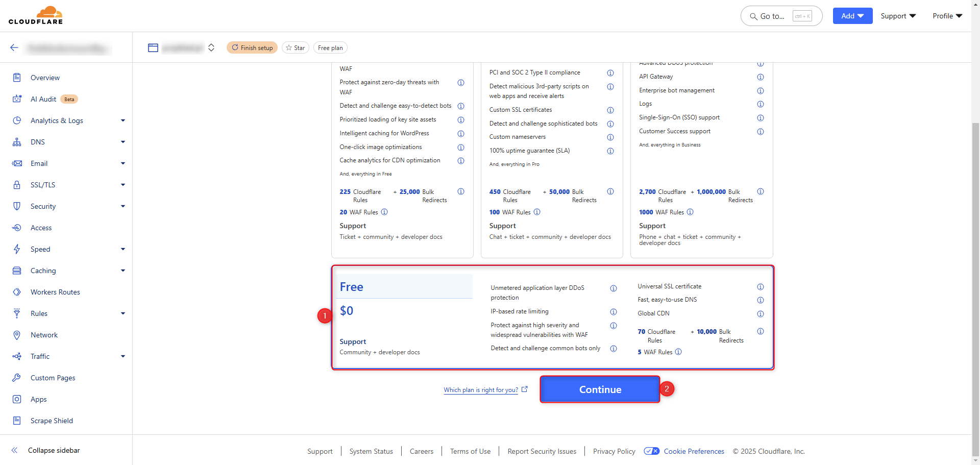This screenshot has height=465, width=980.
Task: Click the Scrape Shield document icon
Action: (x=17, y=421)
